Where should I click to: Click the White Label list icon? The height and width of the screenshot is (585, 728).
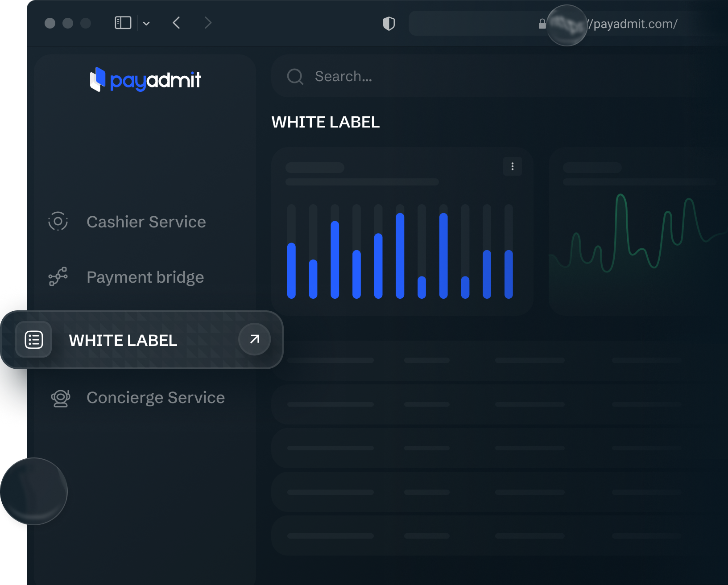[x=33, y=340]
